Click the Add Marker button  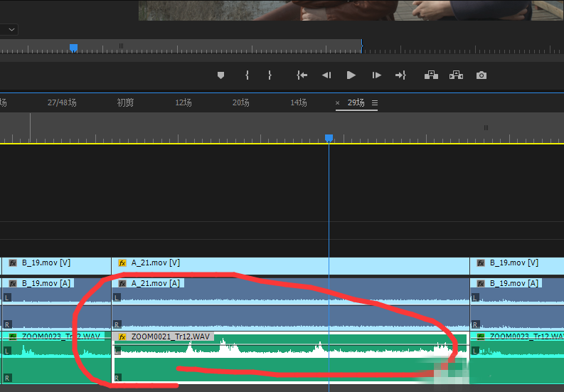[x=221, y=75]
